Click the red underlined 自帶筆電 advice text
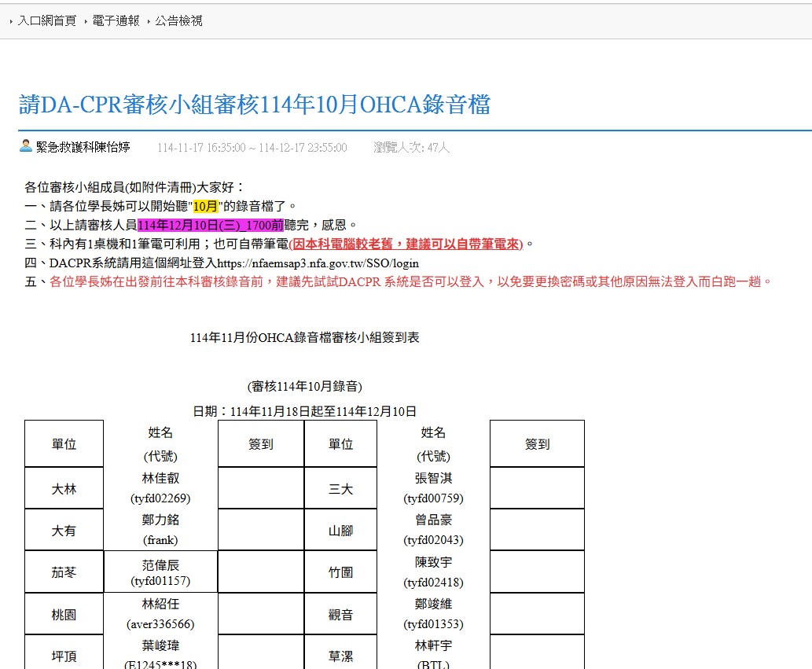Screen dimensions: 812x669 point(406,244)
